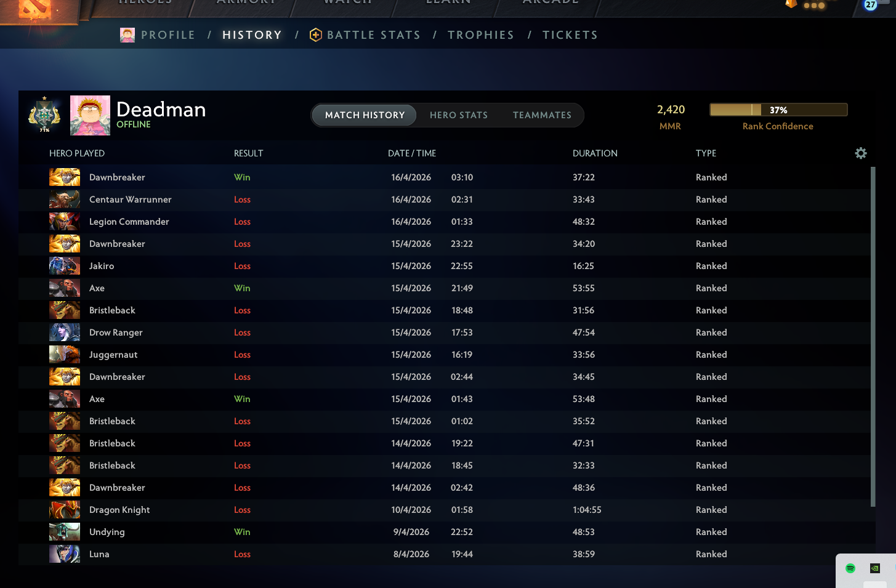Viewport: 896px width, 588px height.
Task: Click the 10/4/2026 date entry
Action: [x=411, y=510]
